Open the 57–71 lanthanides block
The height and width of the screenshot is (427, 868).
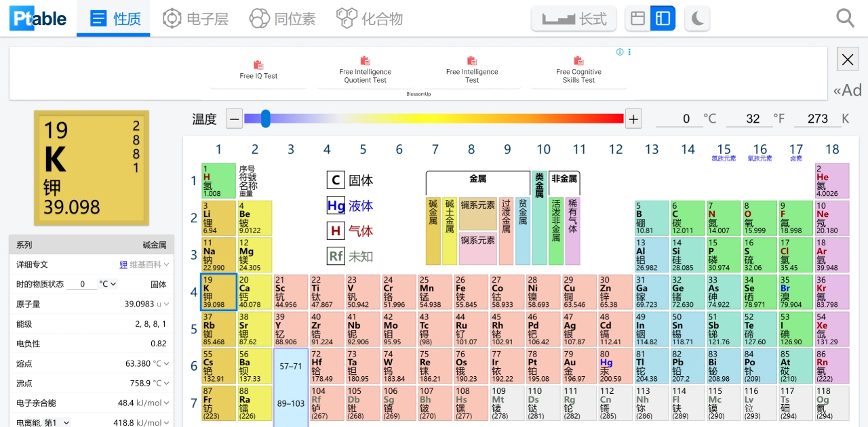291,366
